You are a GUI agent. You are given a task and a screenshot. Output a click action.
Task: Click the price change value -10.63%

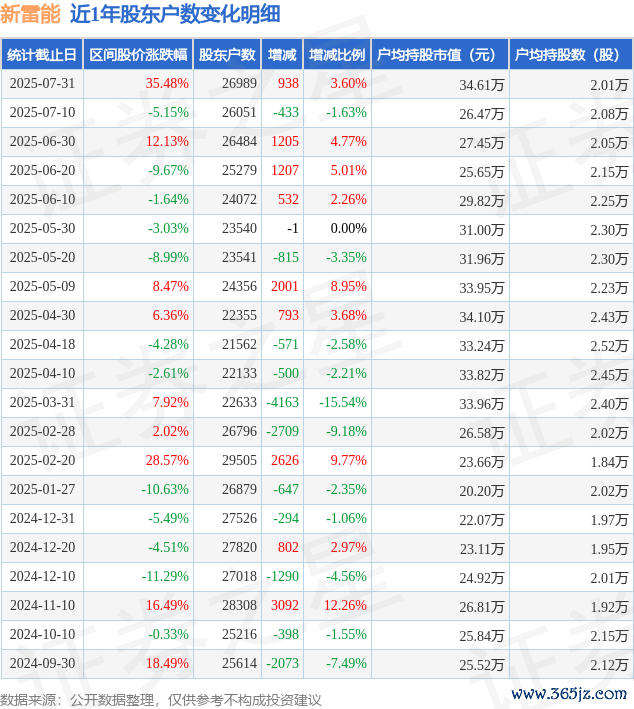[165, 489]
